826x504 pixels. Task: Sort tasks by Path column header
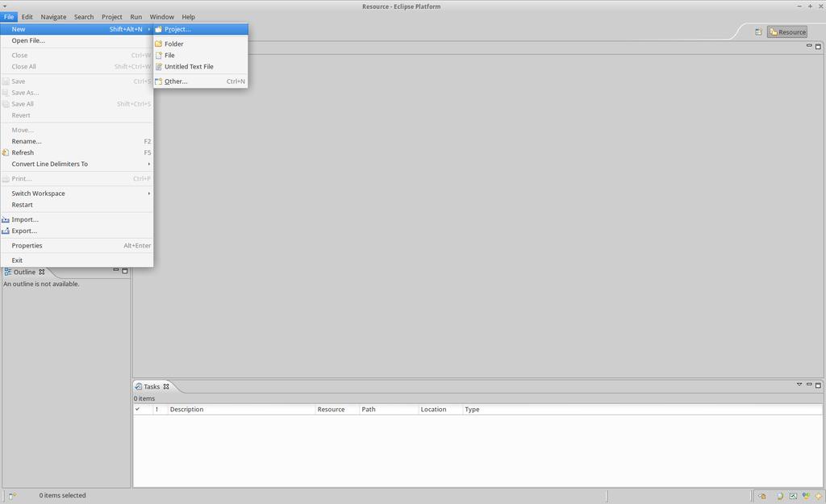point(389,409)
